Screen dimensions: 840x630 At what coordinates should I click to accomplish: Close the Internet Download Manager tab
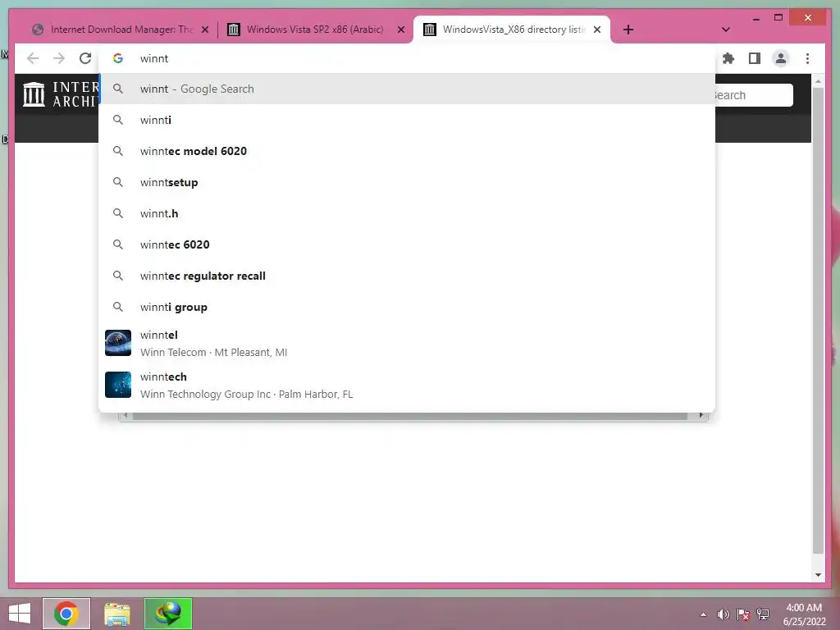tap(204, 30)
